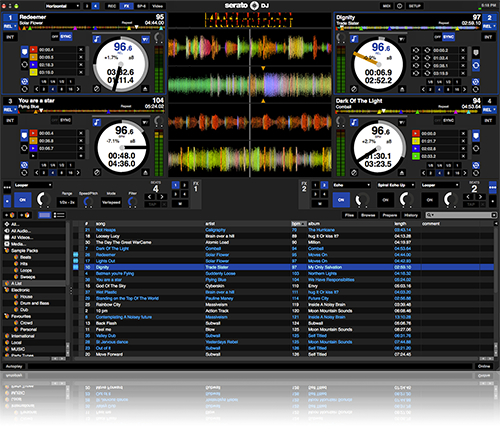The image size is (500, 440).
Task: Open the SP-6 sampler tab
Action: click(x=141, y=6)
